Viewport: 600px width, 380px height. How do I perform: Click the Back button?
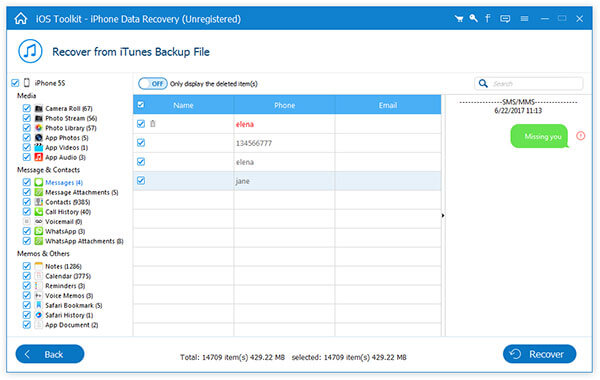point(50,354)
